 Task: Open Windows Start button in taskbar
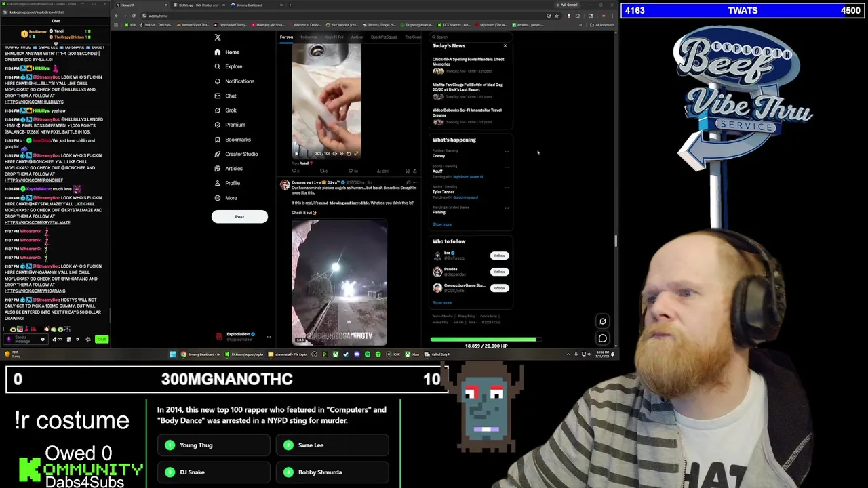(x=173, y=354)
